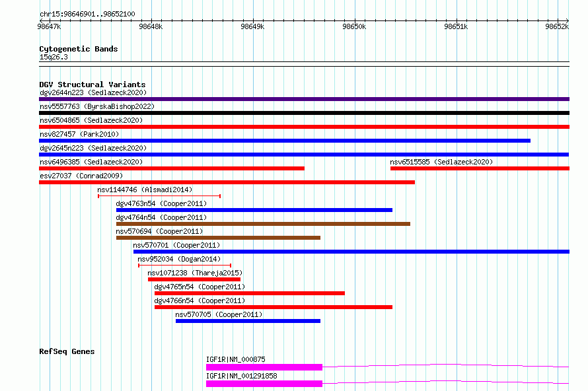
Task: Click the nsv6496385 red variant bar
Action: pos(172,168)
